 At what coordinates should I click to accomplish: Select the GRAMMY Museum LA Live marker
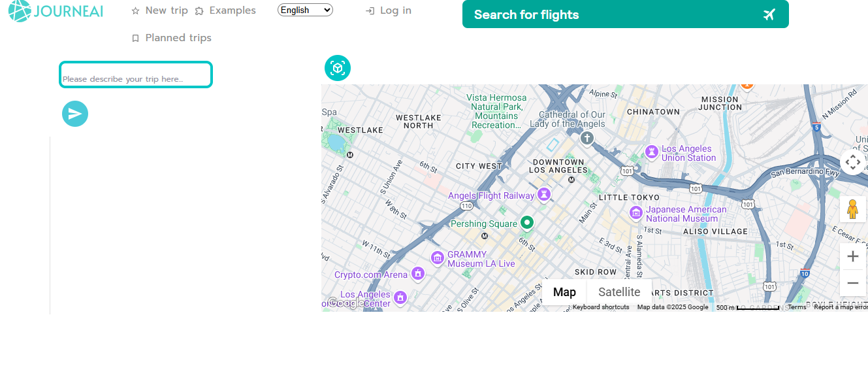click(437, 258)
